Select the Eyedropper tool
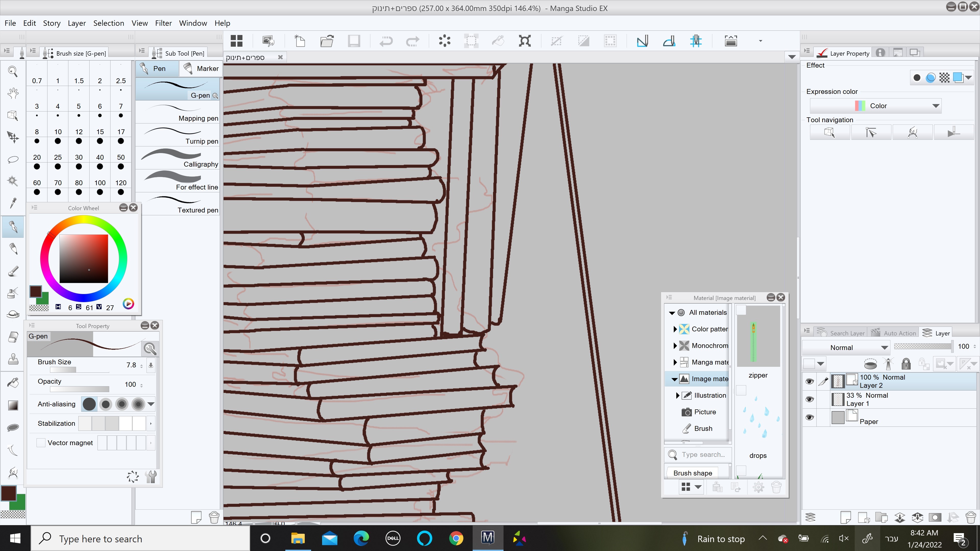This screenshot has height=551, width=980. pyautogui.click(x=13, y=203)
